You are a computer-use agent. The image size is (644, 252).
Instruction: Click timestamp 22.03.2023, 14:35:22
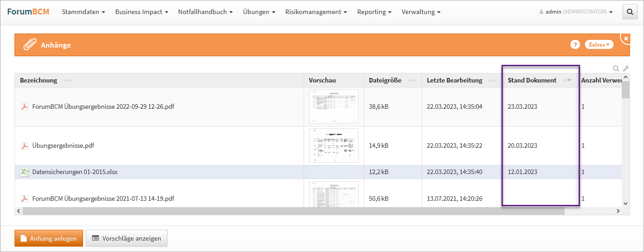(x=454, y=146)
